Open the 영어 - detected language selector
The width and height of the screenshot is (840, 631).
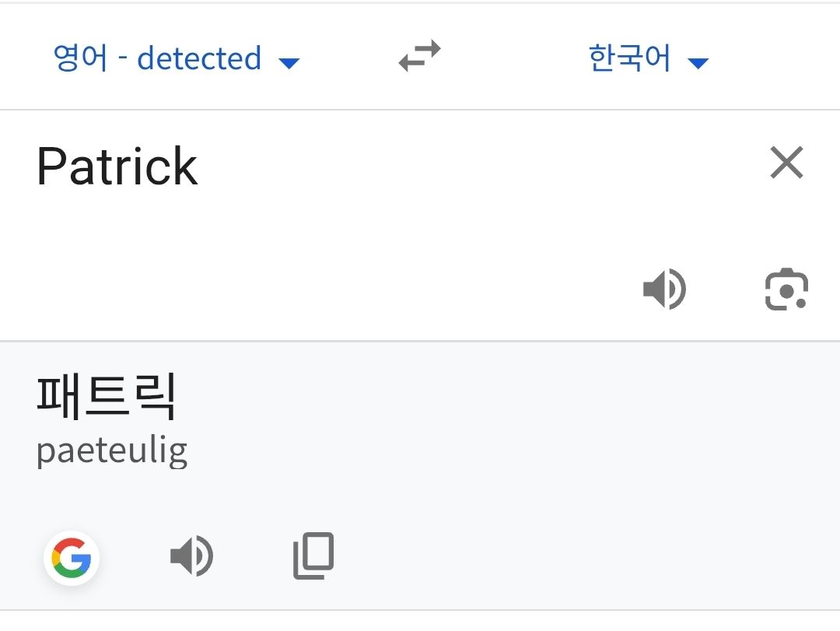157,58
